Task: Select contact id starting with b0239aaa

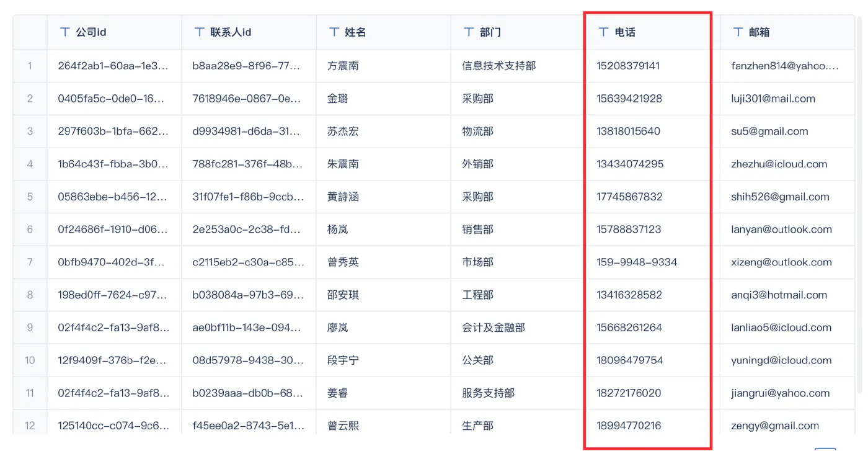Action: pos(247,393)
